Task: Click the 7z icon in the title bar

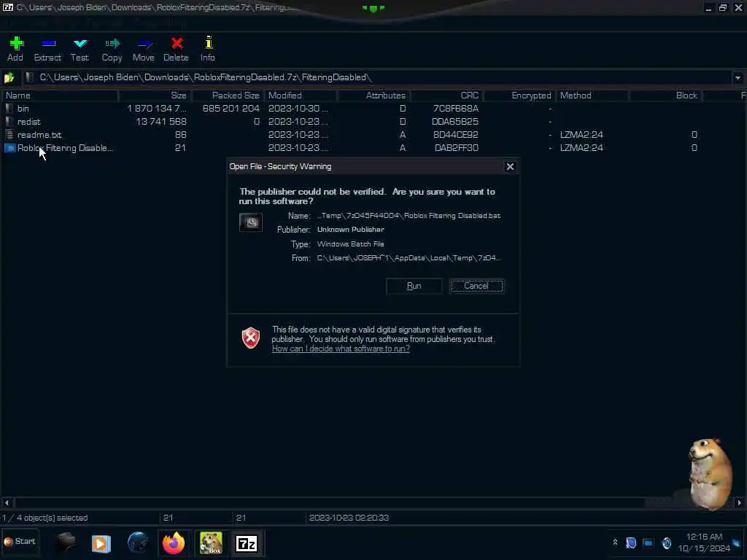Action: coord(7,7)
